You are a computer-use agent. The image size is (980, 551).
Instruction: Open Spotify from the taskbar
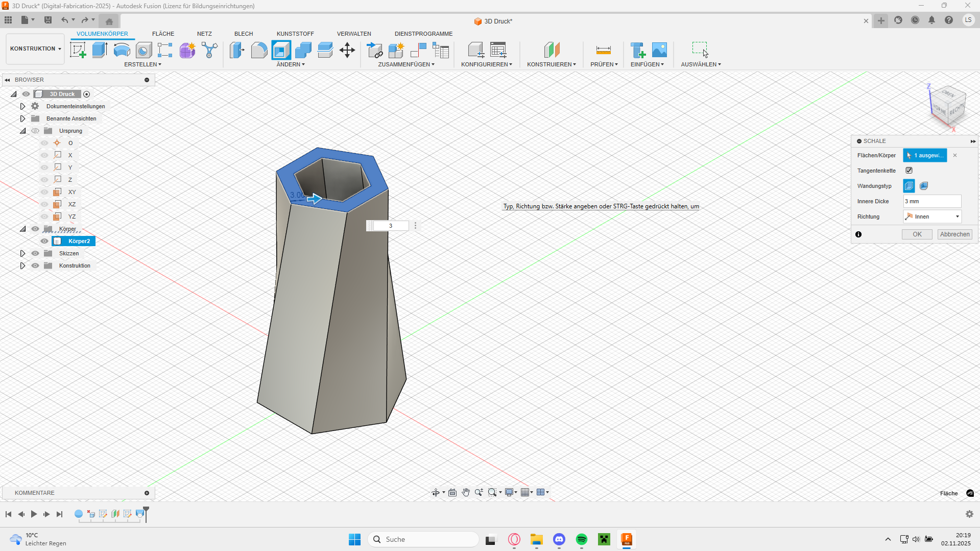click(581, 539)
